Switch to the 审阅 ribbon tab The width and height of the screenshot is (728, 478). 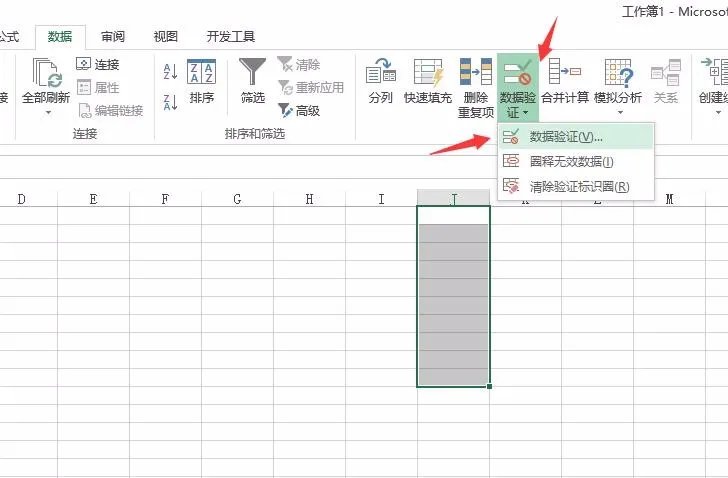(x=112, y=36)
